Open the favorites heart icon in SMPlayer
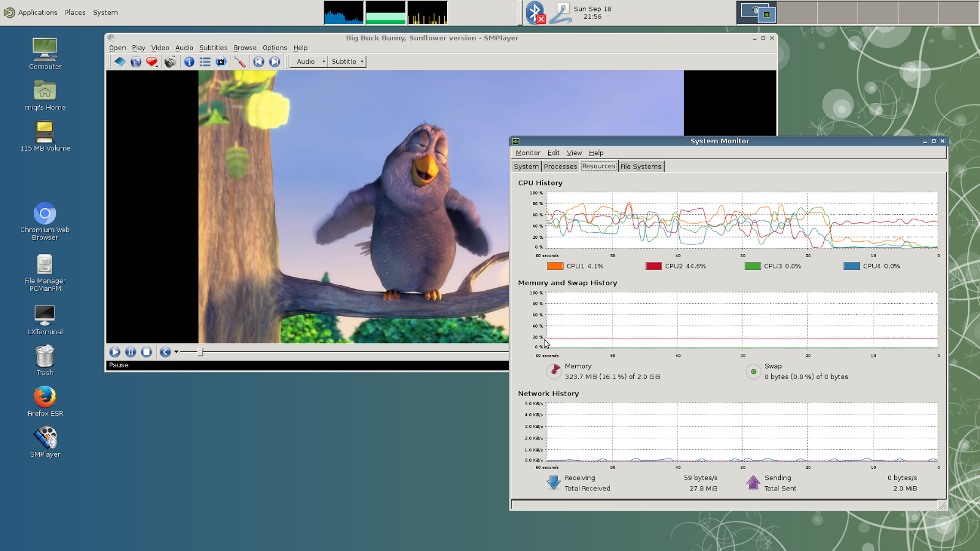Screen dimensions: 980x551 pyautogui.click(x=152, y=62)
